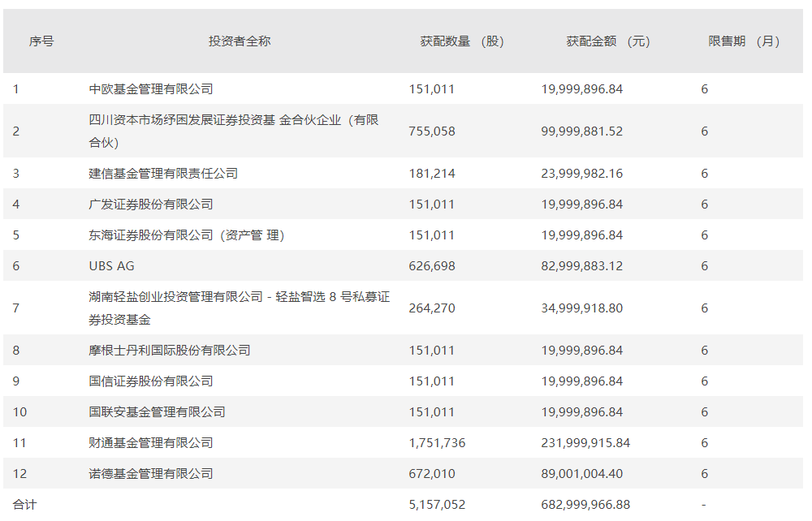
Task: Click 诺德基金 row's lock-up period 6
Action: pos(704,474)
